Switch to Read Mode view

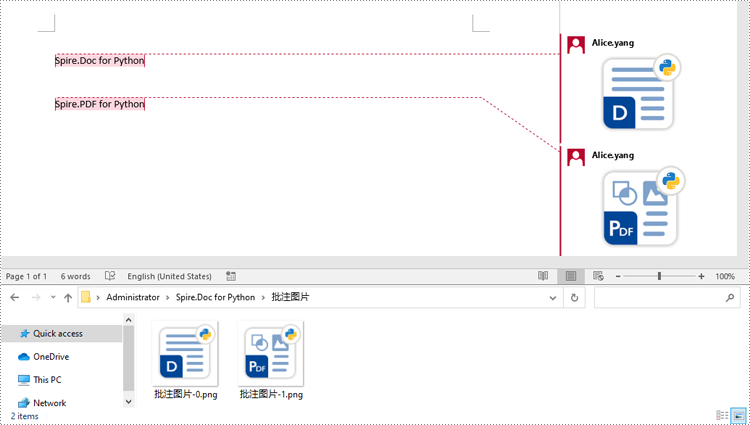tap(543, 276)
